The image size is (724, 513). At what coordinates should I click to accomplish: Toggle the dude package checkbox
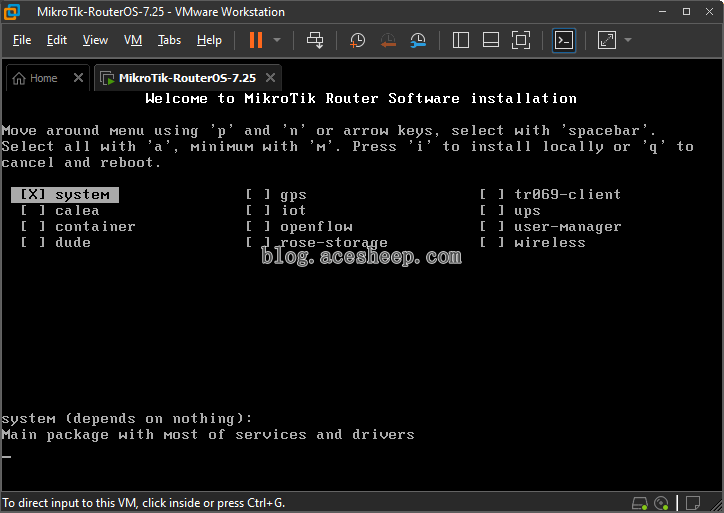click(32, 242)
